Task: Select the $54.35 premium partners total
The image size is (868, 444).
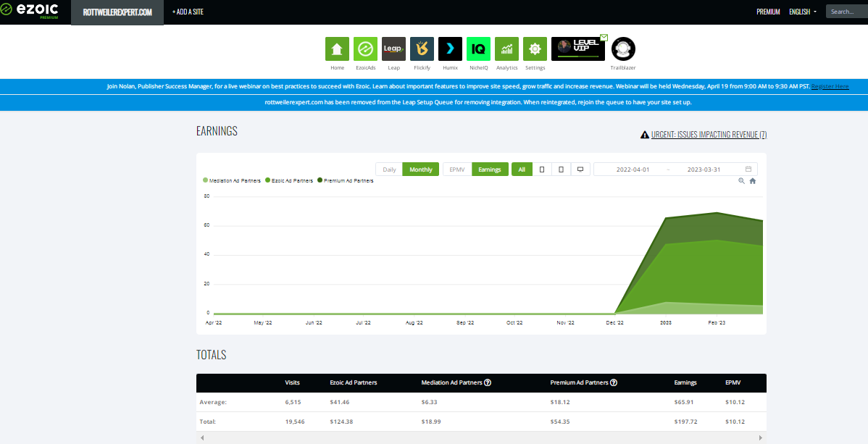Action: (560, 422)
